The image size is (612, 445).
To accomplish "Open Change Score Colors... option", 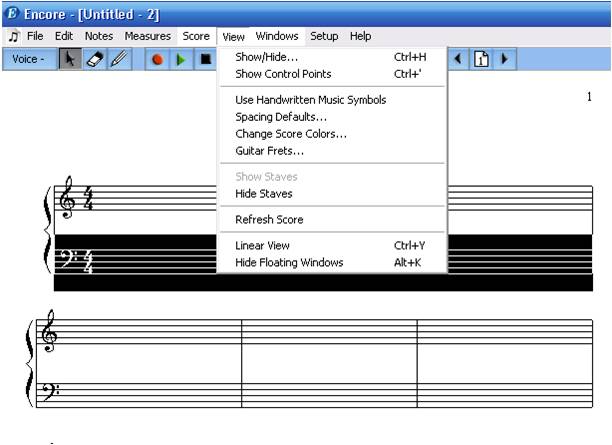I will (291, 134).
